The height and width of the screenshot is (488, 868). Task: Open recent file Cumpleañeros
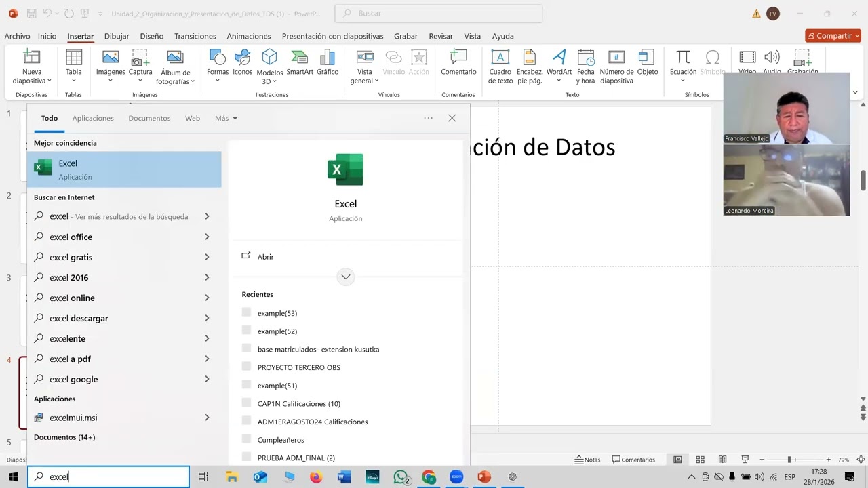(x=281, y=440)
